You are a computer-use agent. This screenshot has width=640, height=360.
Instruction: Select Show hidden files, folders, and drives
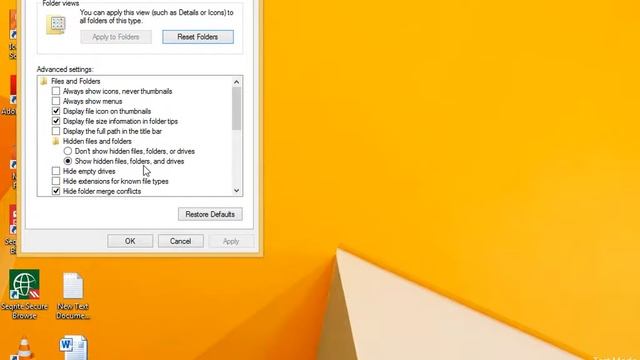(x=68, y=161)
